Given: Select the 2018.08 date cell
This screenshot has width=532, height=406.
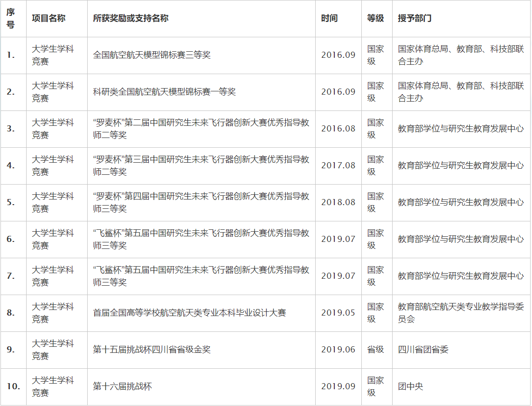Looking at the screenshot, I should pyautogui.click(x=338, y=202).
